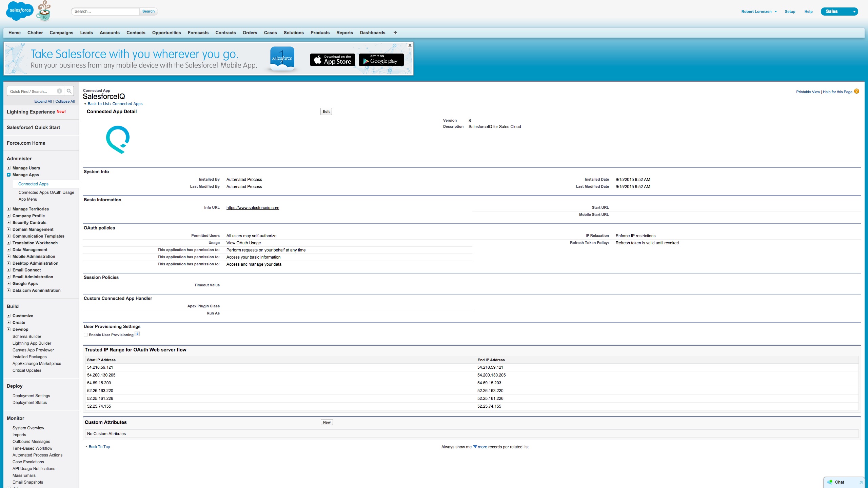868x488 pixels.
Task: Expand the Manage Territories node
Action: click(x=9, y=209)
